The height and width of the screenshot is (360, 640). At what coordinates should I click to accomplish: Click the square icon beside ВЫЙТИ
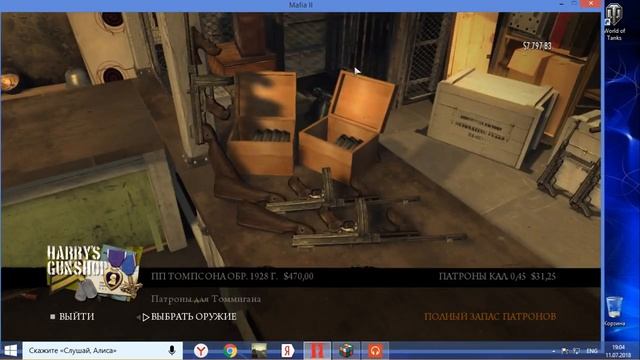pos(53,317)
